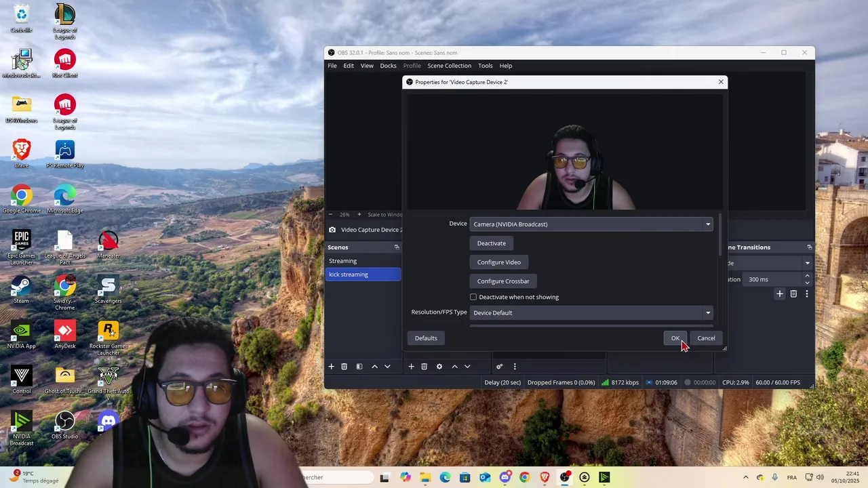The width and height of the screenshot is (868, 488).
Task: Click properties dialog vertical scrollbar
Action: coord(719,235)
